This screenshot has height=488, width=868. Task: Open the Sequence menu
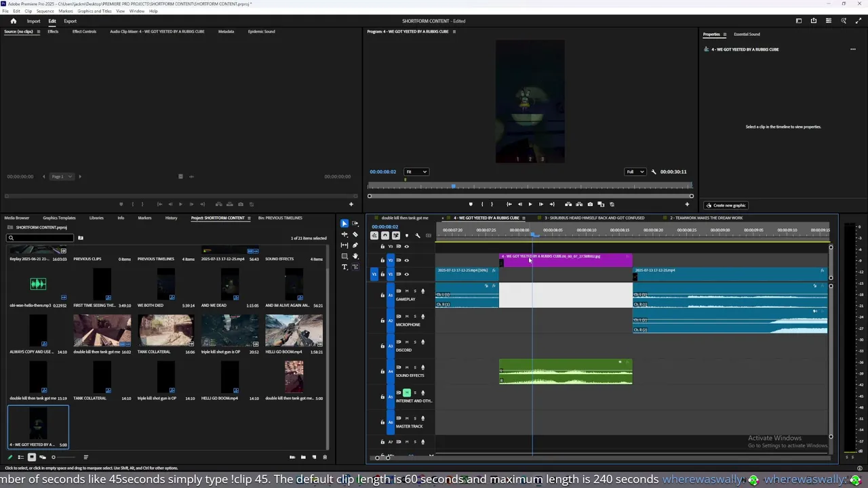45,11
